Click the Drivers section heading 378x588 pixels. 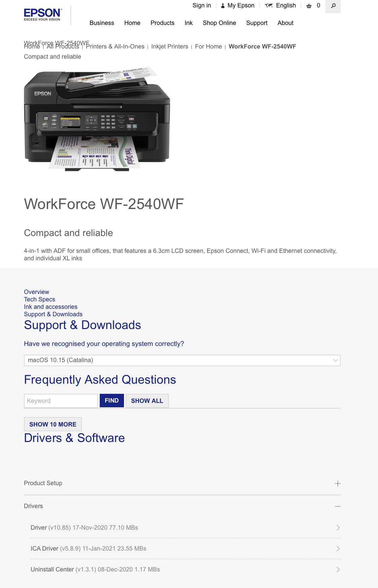pyautogui.click(x=33, y=506)
